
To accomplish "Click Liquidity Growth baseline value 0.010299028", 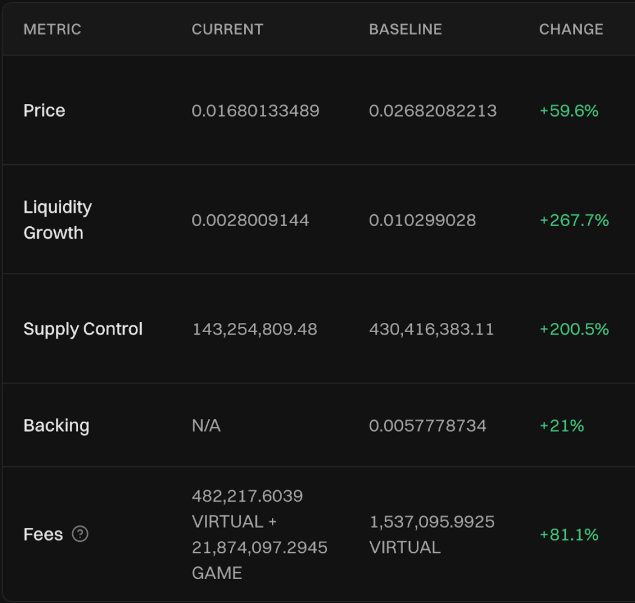I will click(422, 220).
